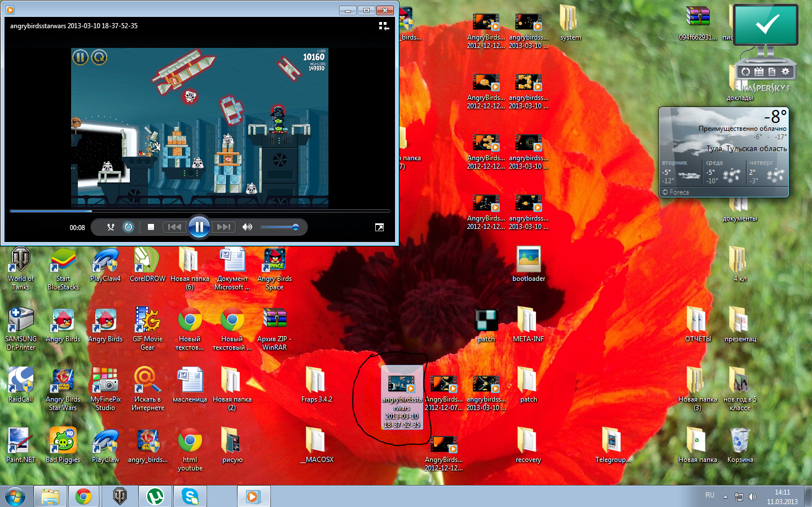This screenshot has height=507, width=812.
Task: Open Skype from the taskbar
Action: pos(190,496)
